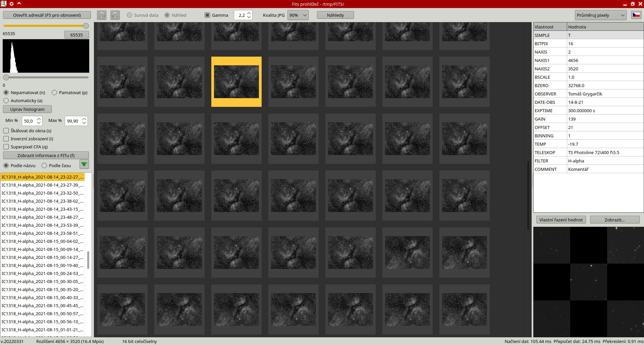Expand the 'Průměruj pixely' dropdown
Image resolution: width=644 pixels, height=345 pixels.
coord(600,15)
